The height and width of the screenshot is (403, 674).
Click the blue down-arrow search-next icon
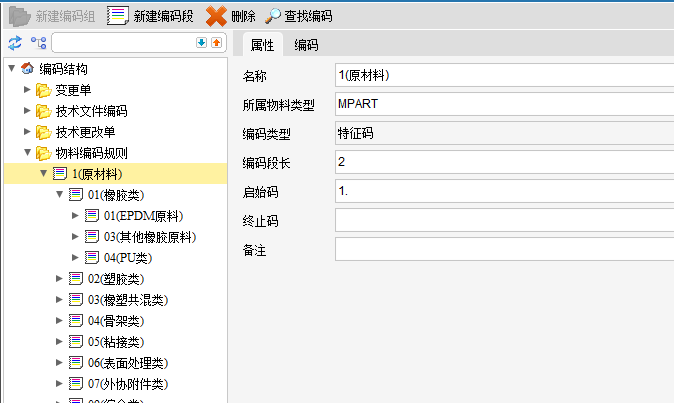tap(201, 43)
